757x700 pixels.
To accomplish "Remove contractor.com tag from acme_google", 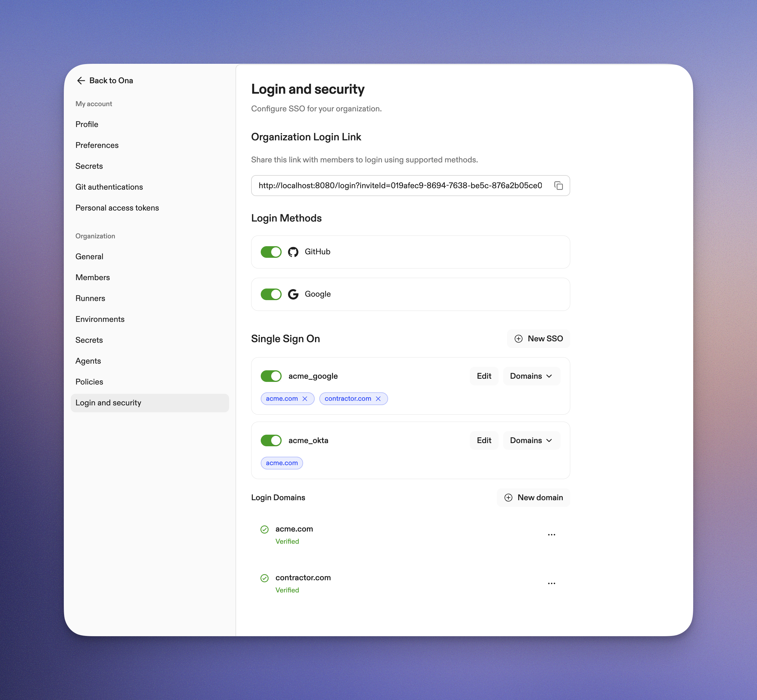I will pos(378,398).
